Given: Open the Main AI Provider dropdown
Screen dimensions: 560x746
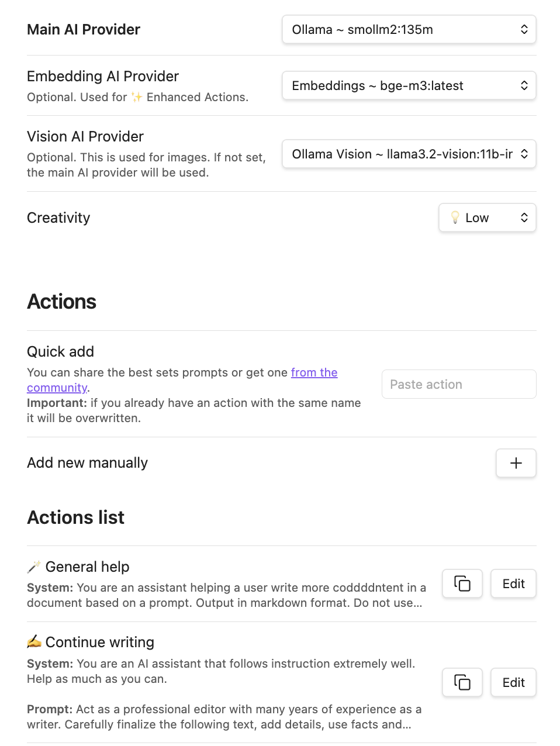Looking at the screenshot, I should (x=409, y=29).
